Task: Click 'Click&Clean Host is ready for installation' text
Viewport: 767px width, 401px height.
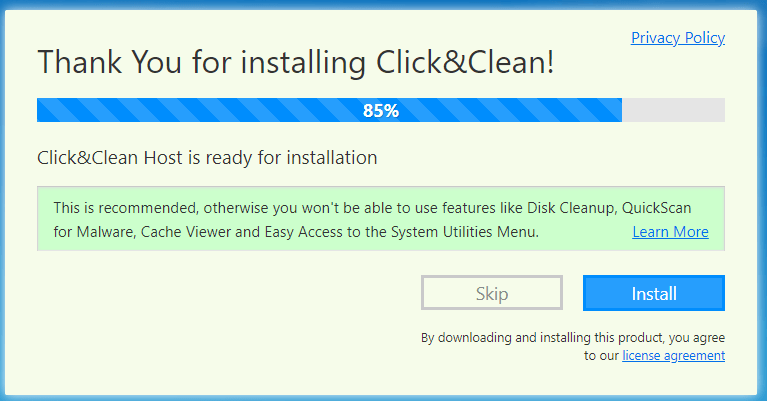Action: pos(207,157)
